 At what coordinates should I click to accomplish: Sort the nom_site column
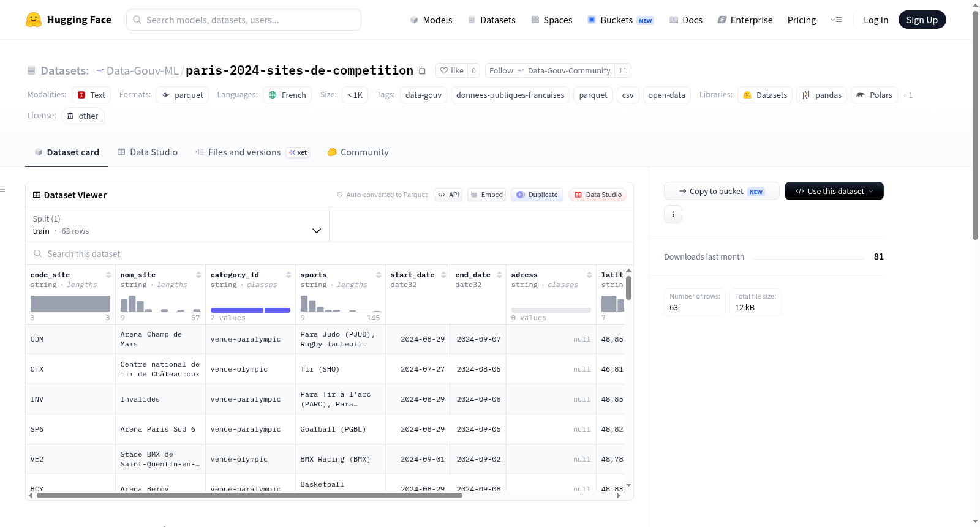(198, 275)
